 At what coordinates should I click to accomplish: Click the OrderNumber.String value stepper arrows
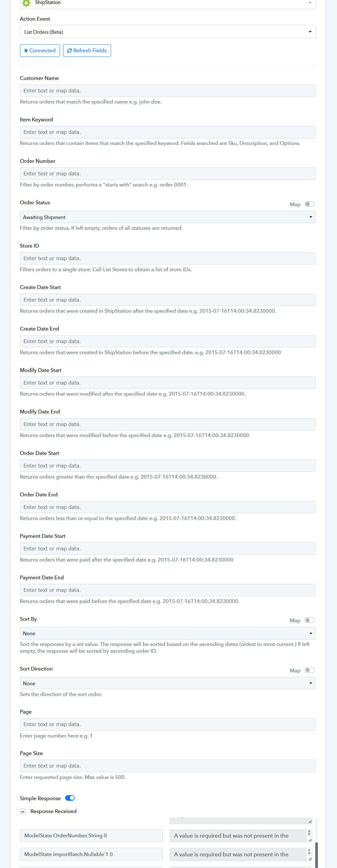point(309,833)
